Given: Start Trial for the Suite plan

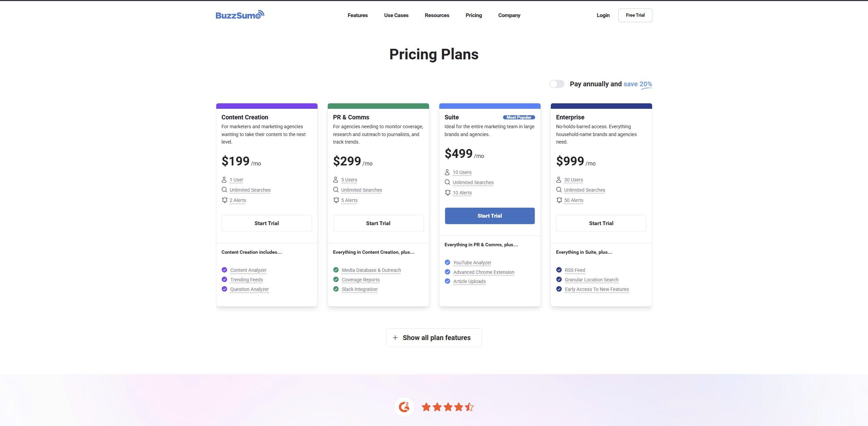Looking at the screenshot, I should (x=490, y=216).
